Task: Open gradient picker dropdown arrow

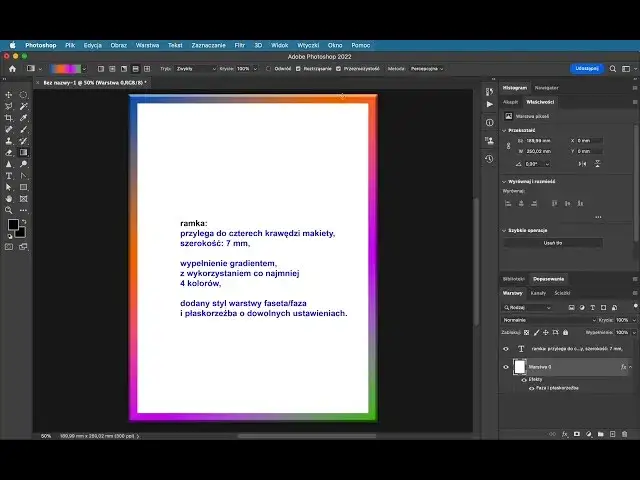Action: click(x=84, y=69)
